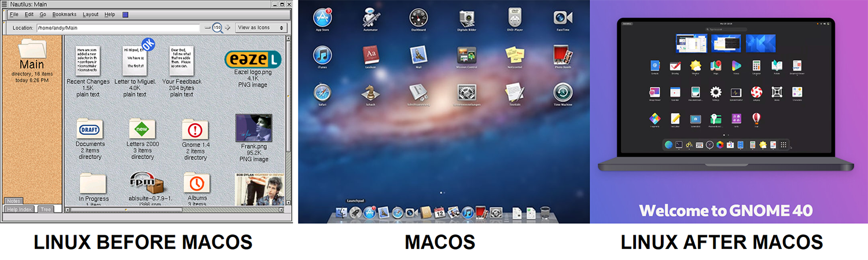Open Maps in the GNOME app grid
This screenshot has width=868, height=260.
716,65
